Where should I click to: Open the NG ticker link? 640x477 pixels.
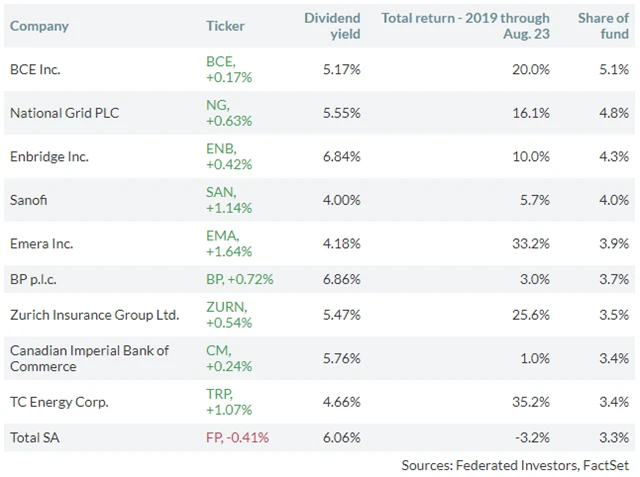click(216, 105)
